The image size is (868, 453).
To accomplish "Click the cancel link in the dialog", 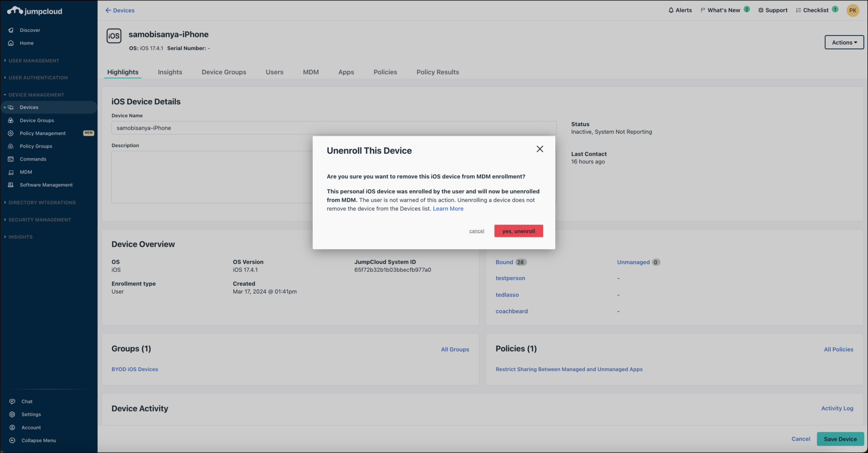I will click(476, 231).
